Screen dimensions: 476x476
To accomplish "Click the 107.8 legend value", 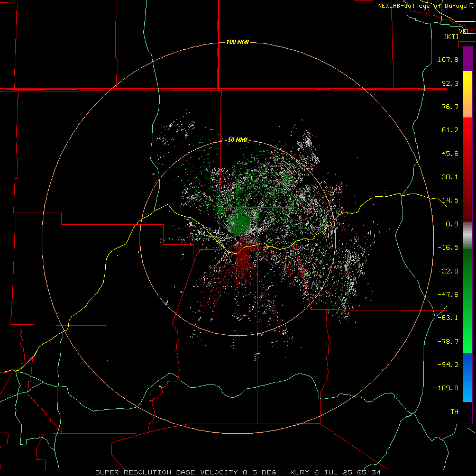I will tap(448, 59).
